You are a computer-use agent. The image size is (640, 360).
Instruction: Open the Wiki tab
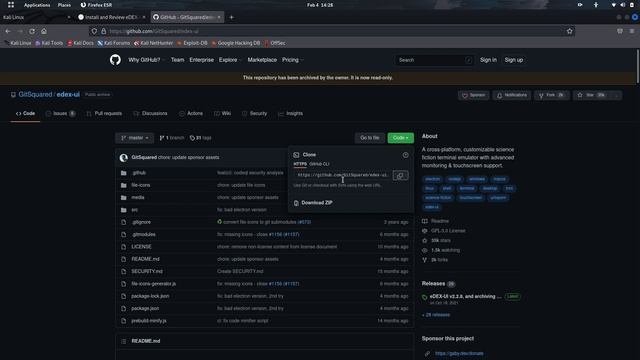[x=222, y=113]
